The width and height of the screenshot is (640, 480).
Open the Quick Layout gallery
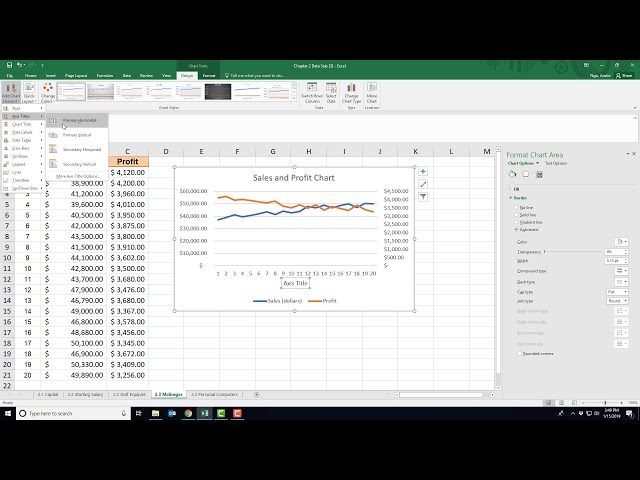pyautogui.click(x=29, y=93)
